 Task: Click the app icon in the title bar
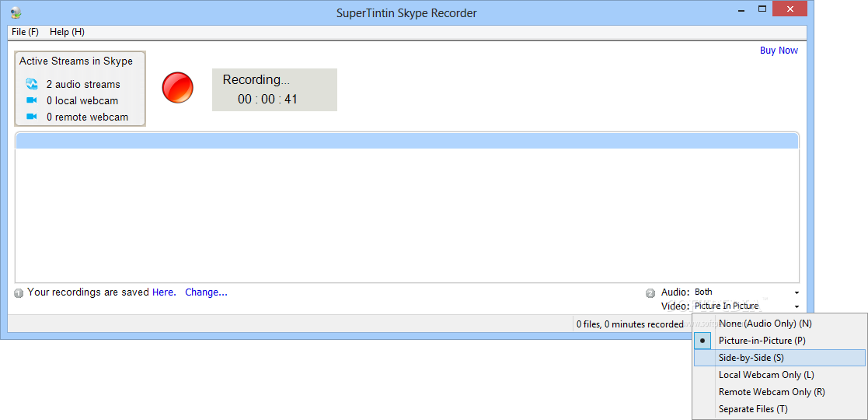click(x=16, y=12)
